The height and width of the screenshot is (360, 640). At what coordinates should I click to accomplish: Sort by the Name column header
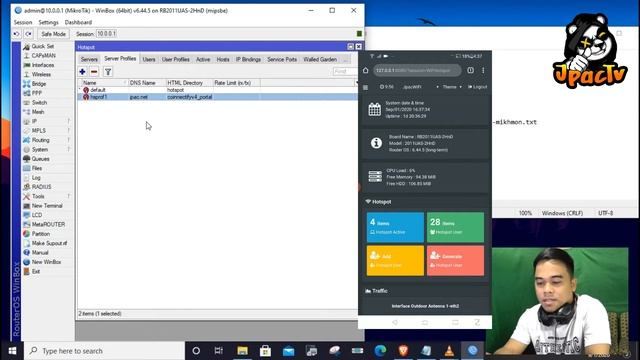[x=103, y=83]
